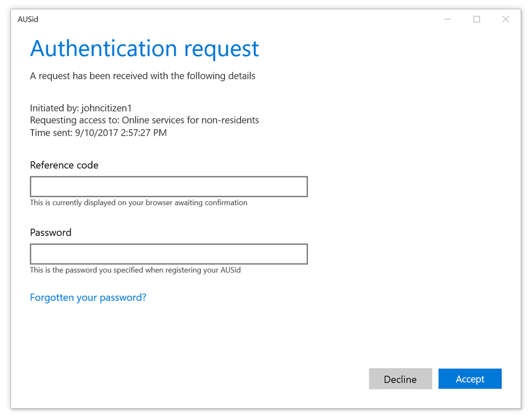
Task: Click the browser confirmation hint under Reference code
Action: (x=138, y=203)
